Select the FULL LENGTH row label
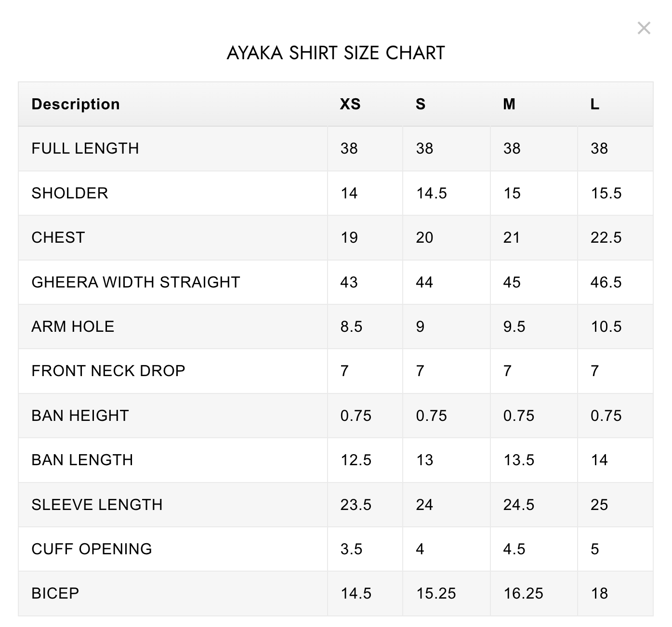Viewport: 672px width, 627px height. pos(85,148)
